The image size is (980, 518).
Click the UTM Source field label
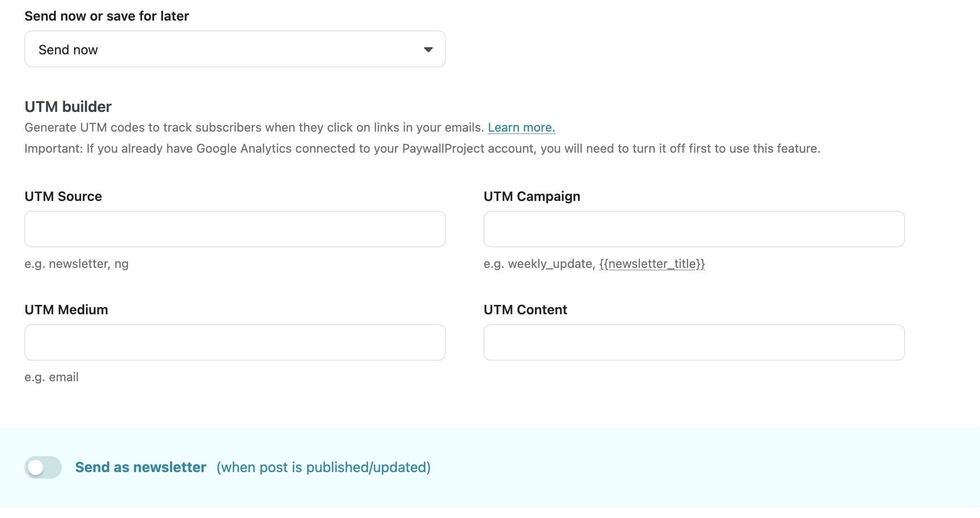(x=63, y=196)
